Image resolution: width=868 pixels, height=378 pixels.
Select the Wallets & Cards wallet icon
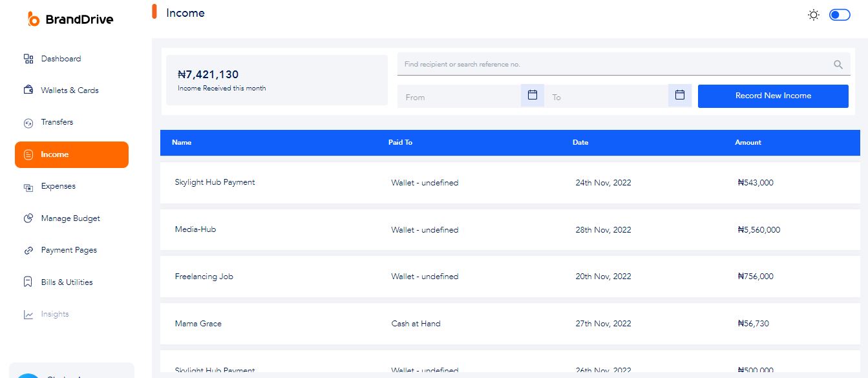point(28,90)
